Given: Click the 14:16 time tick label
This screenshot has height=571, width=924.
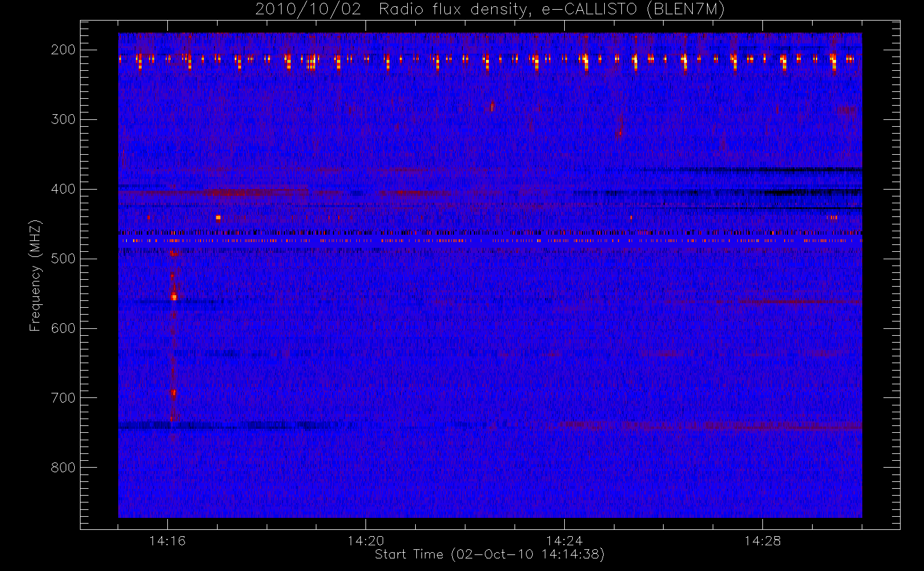Looking at the screenshot, I should [x=167, y=540].
